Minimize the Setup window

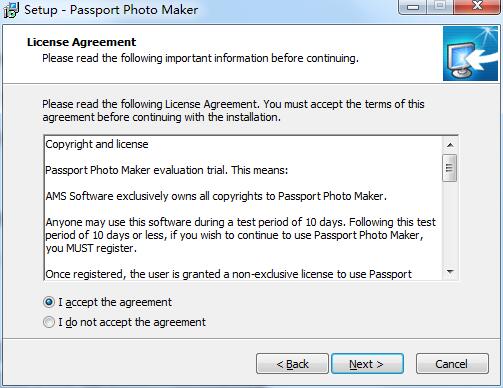tap(413, 7)
